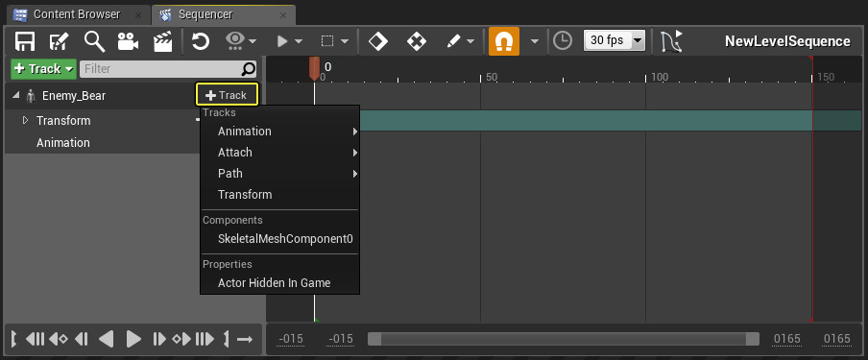Screen dimensions: 868x360
Task: Close the Content Browser tab
Action: tap(138, 15)
